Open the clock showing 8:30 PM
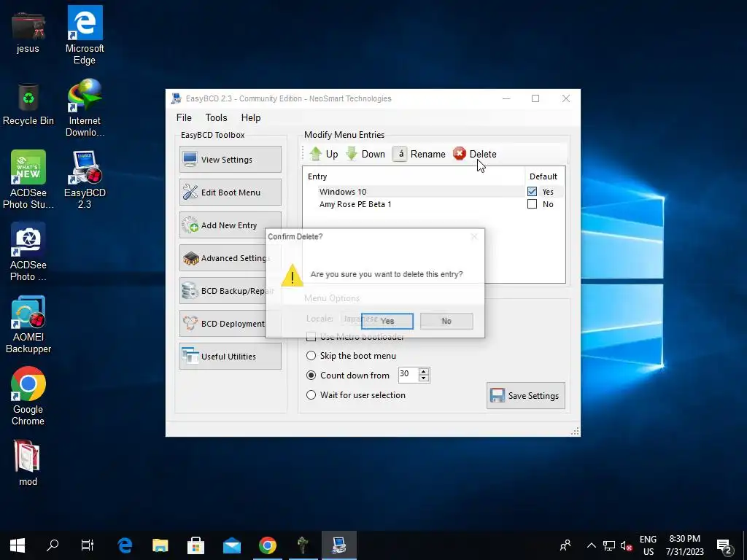Screen dimensions: 747x560 [685, 545]
